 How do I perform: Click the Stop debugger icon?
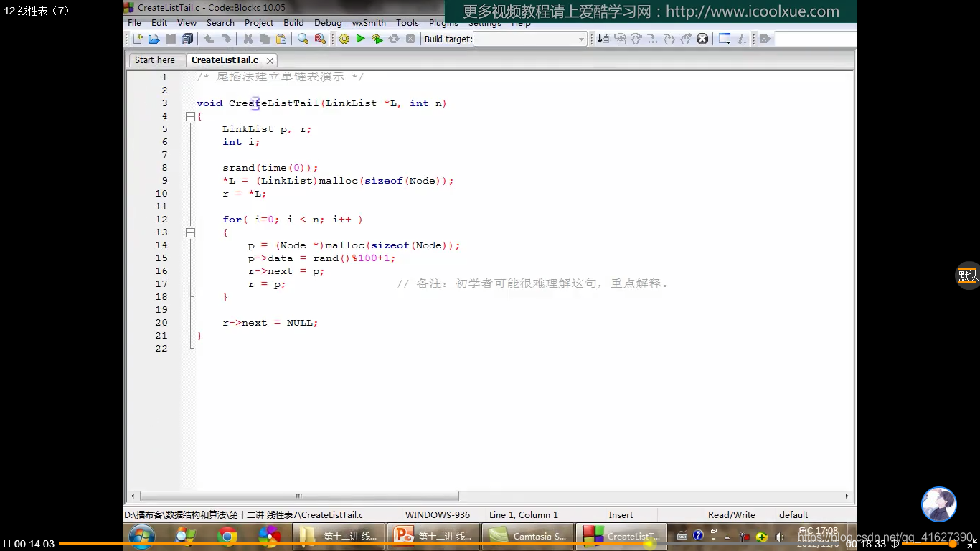click(x=702, y=39)
